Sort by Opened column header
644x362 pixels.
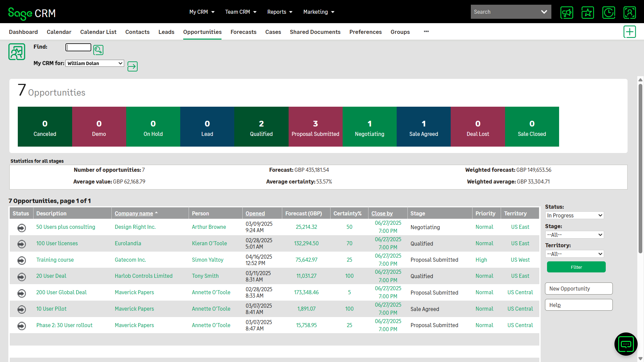point(255,213)
